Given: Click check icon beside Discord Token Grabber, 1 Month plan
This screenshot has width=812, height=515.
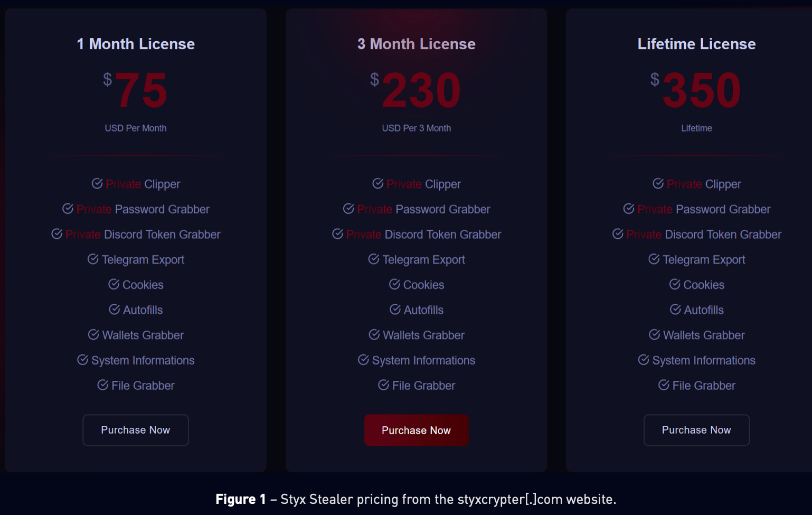Looking at the screenshot, I should pyautogui.click(x=57, y=233).
